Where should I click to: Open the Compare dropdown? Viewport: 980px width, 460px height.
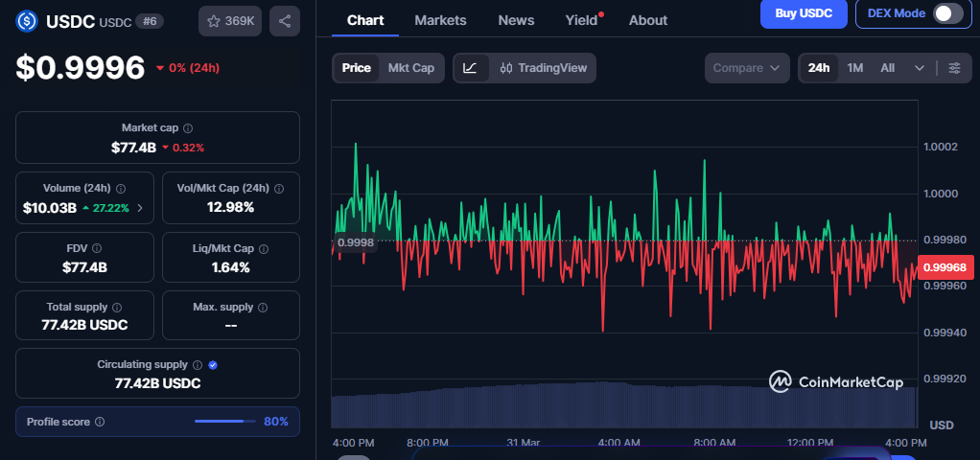pos(747,68)
